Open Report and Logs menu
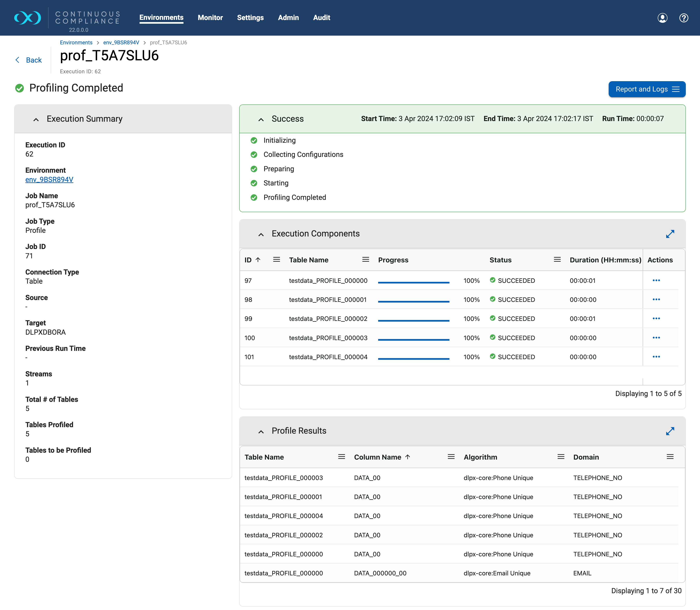This screenshot has height=610, width=700. [x=647, y=89]
